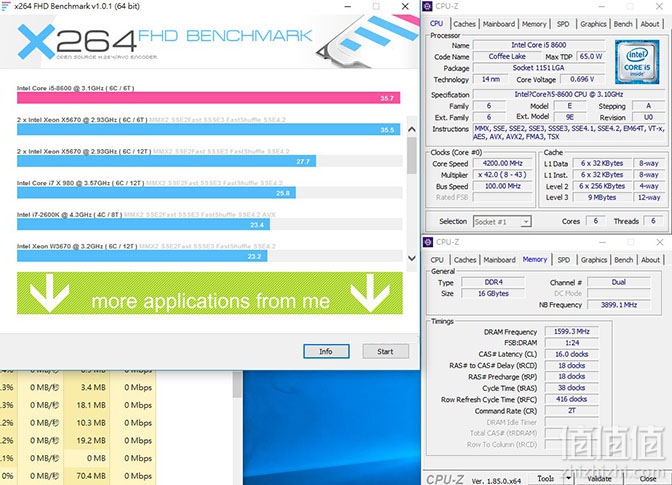Click the Core Voltage 0.696 V value
The width and height of the screenshot is (672, 485).
tap(582, 79)
